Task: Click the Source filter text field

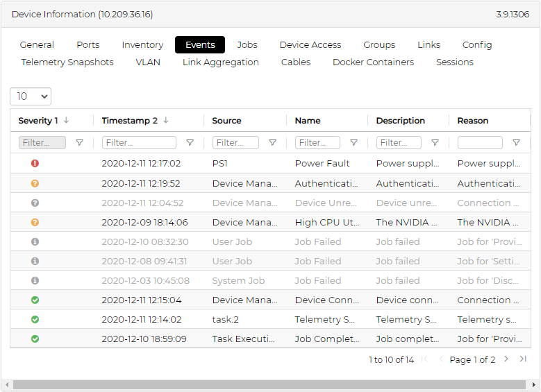Action: (x=235, y=143)
